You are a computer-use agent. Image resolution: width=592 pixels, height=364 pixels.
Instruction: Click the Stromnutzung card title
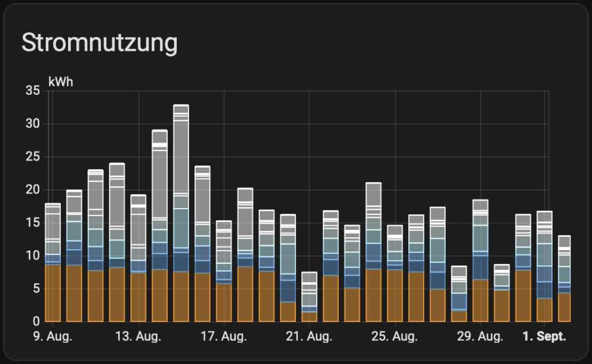(99, 44)
